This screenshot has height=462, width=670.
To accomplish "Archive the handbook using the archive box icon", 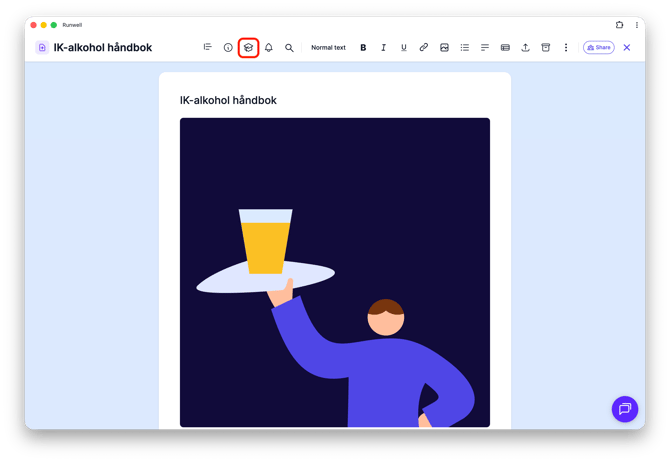I will (x=546, y=47).
